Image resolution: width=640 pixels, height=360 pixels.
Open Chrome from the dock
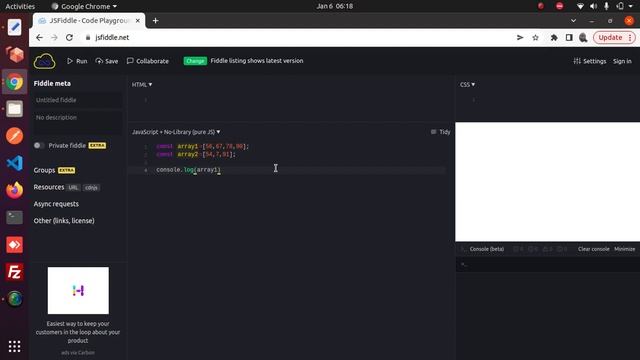15,82
